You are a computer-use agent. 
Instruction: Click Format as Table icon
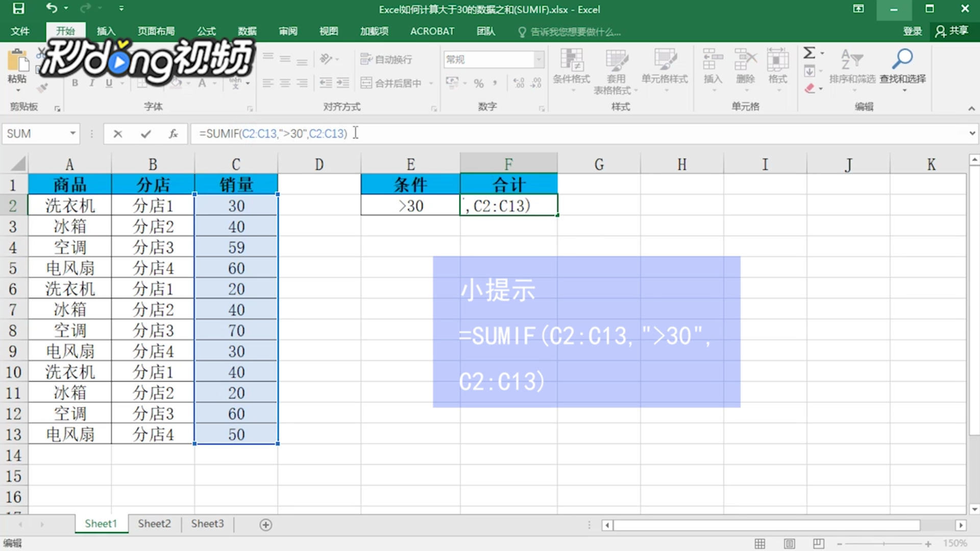[x=617, y=60]
